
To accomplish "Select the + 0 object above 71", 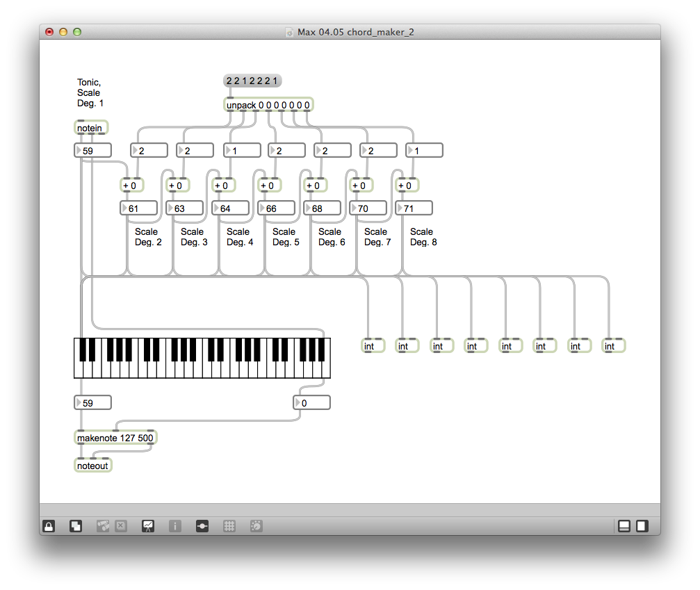I will pyautogui.click(x=407, y=186).
